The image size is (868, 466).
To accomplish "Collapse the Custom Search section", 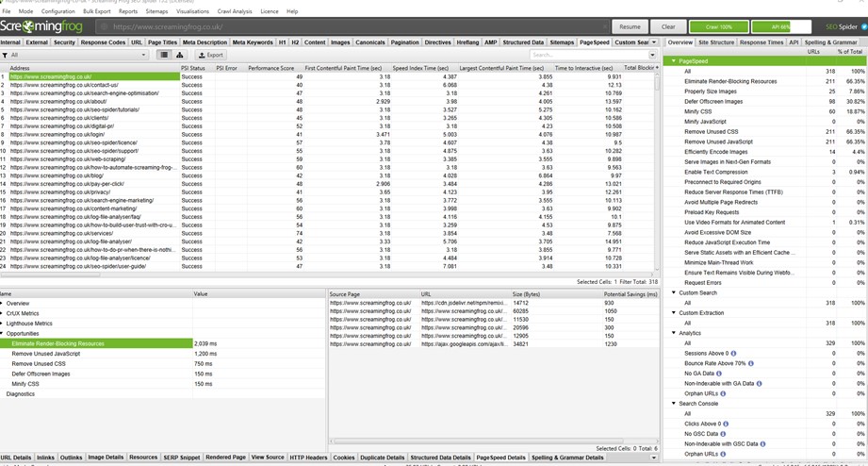I will [x=674, y=292].
